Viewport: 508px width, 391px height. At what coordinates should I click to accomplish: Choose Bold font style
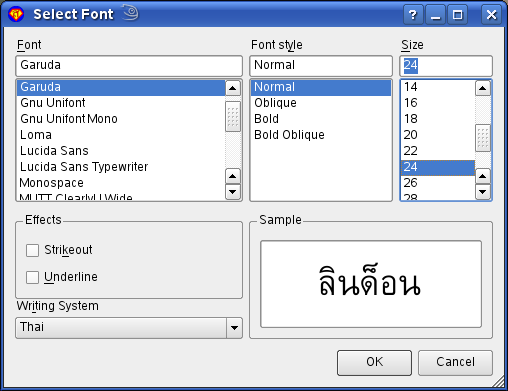321,119
